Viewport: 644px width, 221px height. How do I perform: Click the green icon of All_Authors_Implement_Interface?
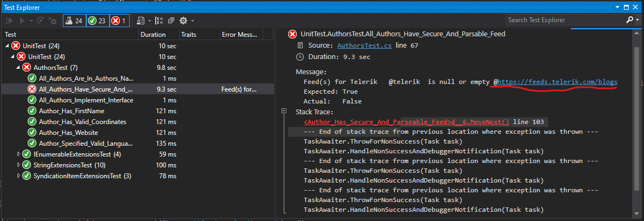click(31, 100)
